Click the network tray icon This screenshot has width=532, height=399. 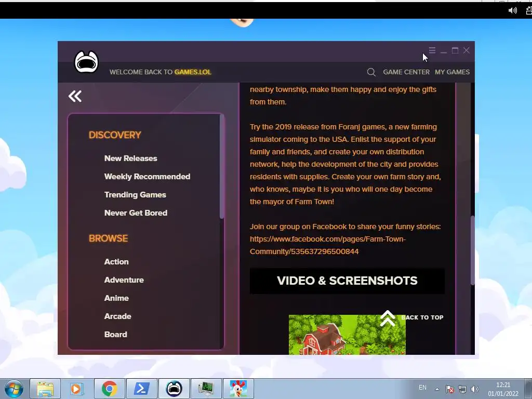[x=462, y=389]
